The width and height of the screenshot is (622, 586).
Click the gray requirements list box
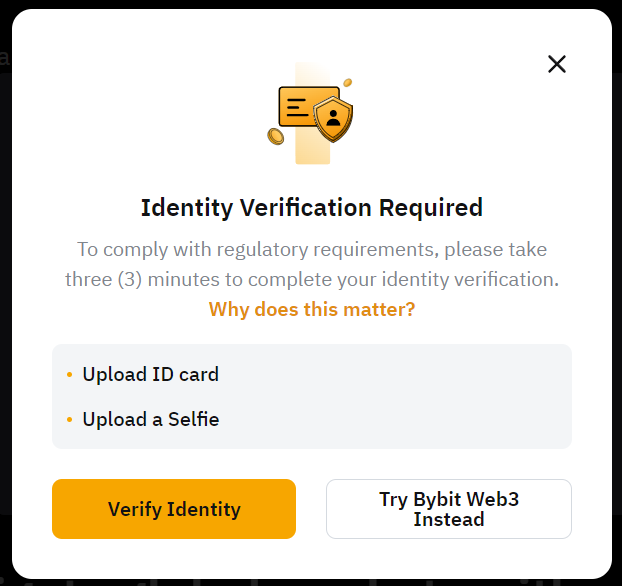tap(400, 397)
